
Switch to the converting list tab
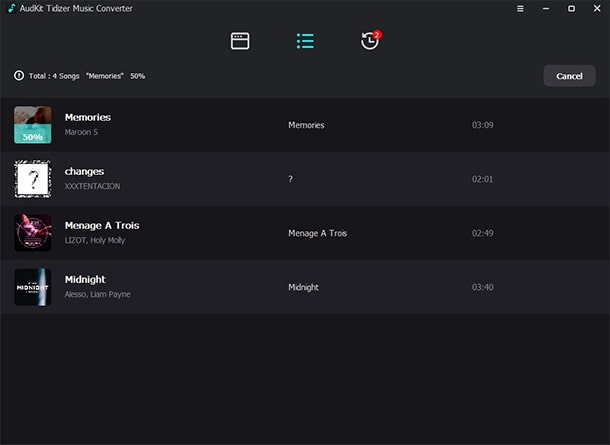tap(305, 41)
